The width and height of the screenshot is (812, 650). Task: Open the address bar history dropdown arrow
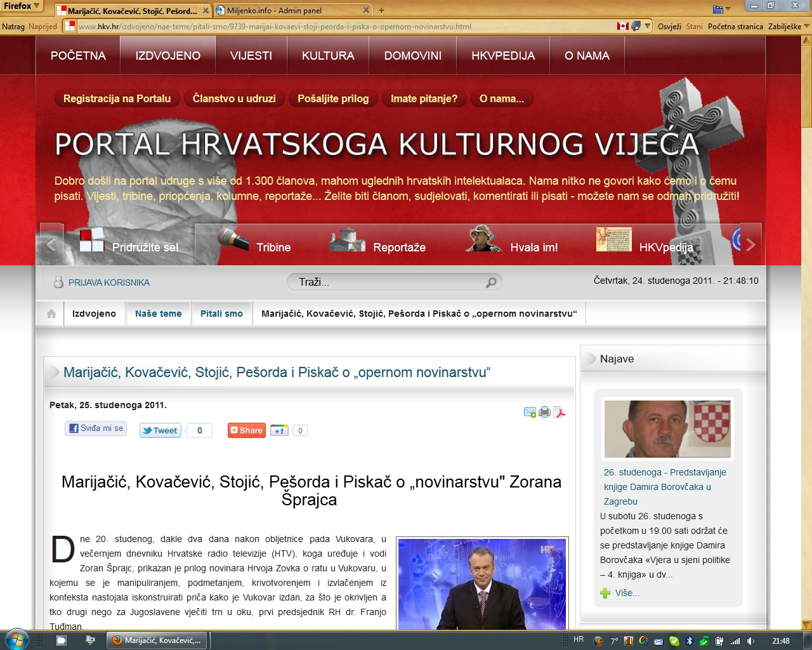pos(647,26)
